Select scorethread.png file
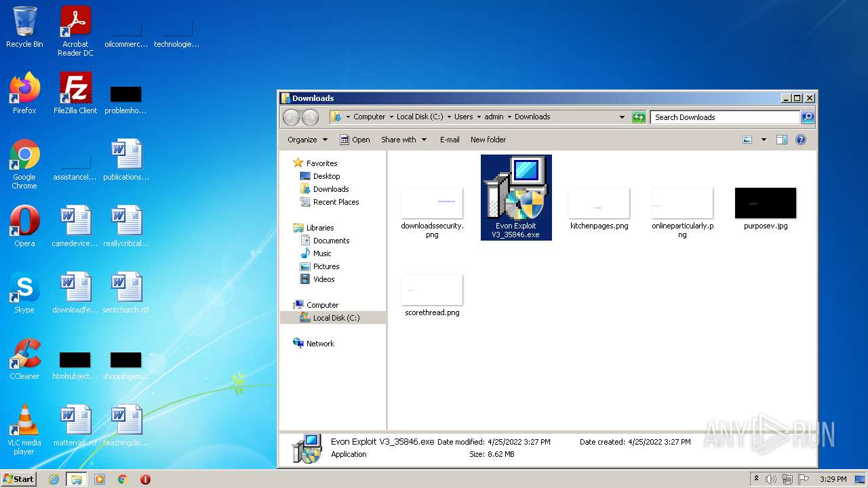 [x=432, y=296]
